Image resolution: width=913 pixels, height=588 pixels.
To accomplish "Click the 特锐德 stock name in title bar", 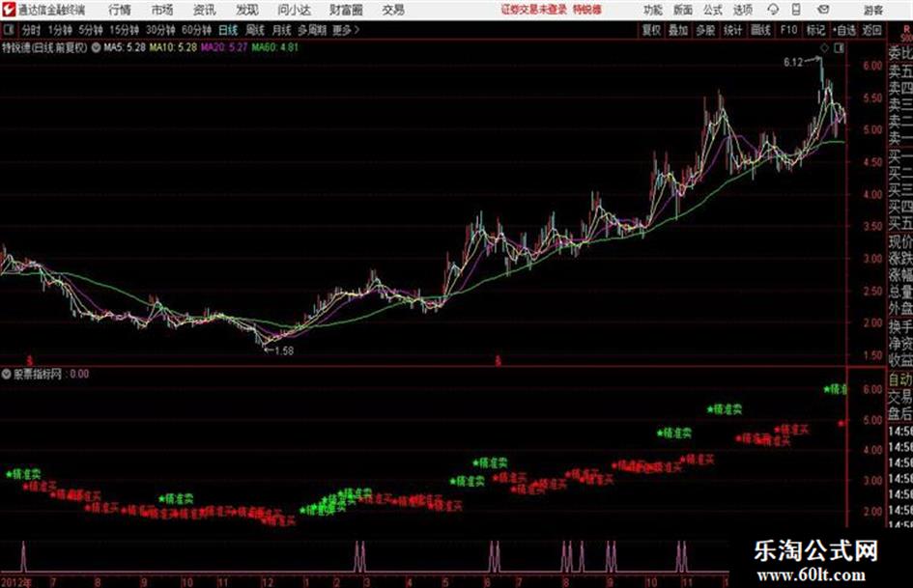I will pos(587,10).
